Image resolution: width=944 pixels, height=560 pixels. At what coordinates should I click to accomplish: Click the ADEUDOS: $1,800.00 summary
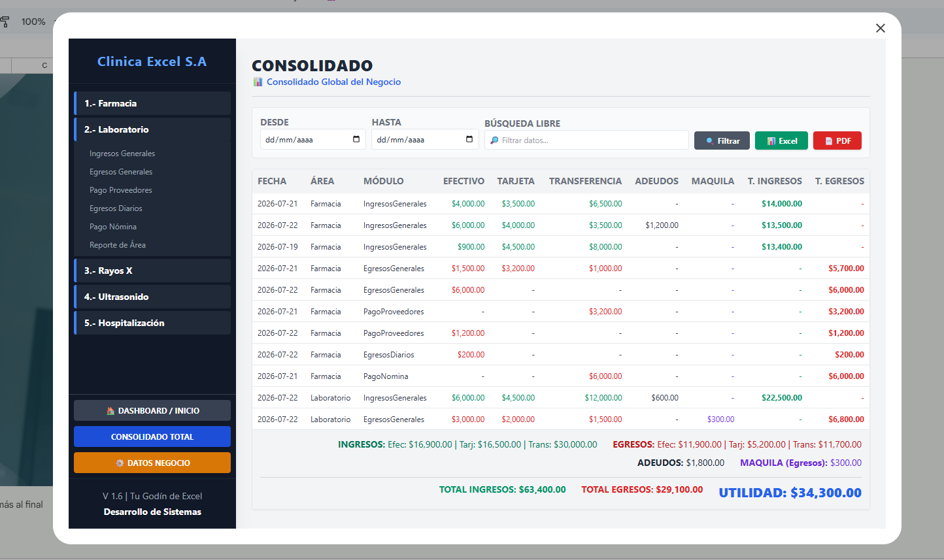coord(681,463)
